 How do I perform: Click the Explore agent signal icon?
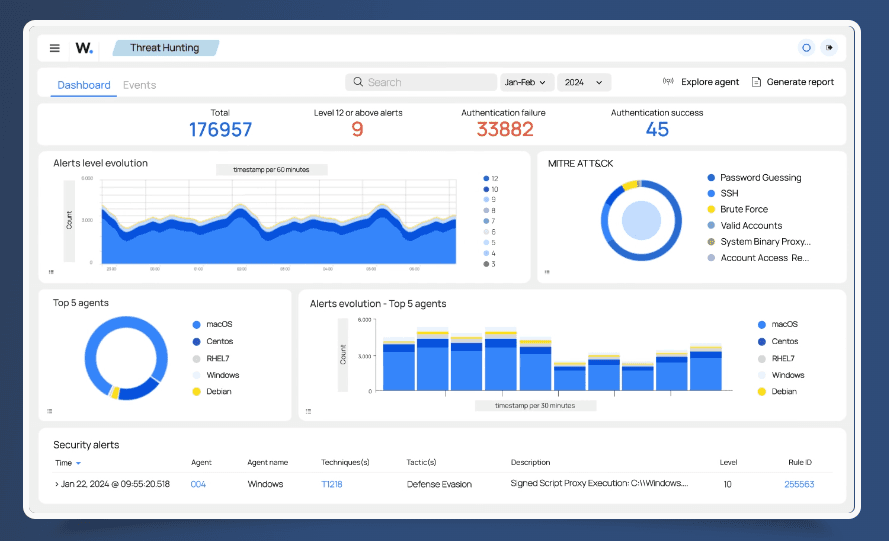(x=668, y=82)
